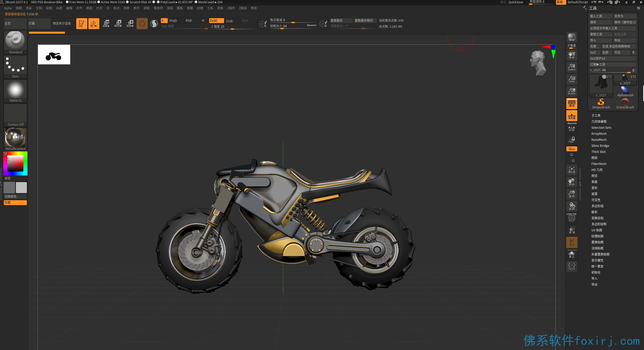
Task: Click the 另存为 save as button
Action: click(x=625, y=16)
